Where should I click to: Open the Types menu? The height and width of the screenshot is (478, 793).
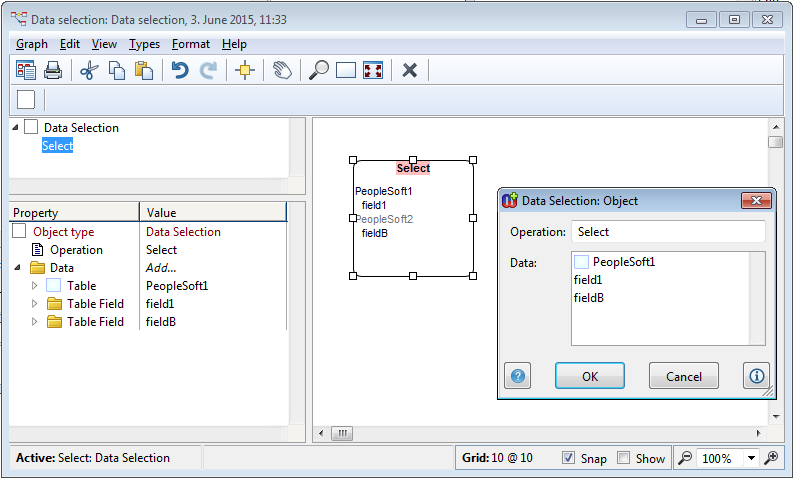pos(144,44)
